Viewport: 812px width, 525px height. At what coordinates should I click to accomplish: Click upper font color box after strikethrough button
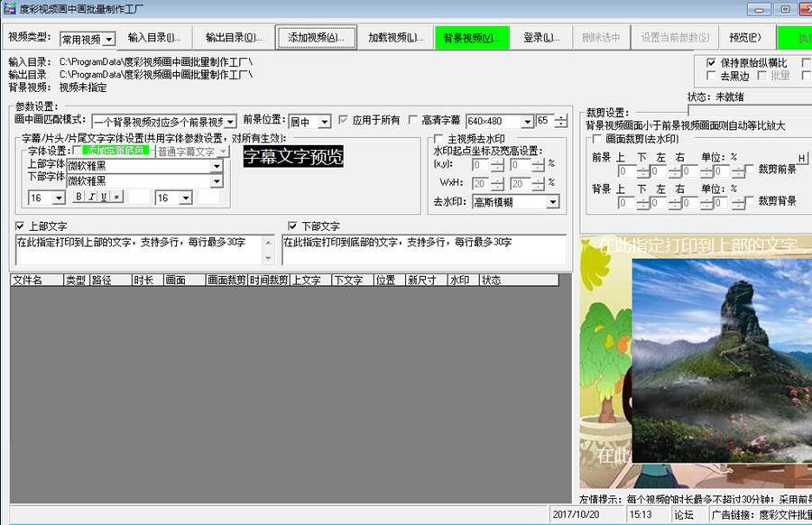pyautogui.click(x=139, y=197)
